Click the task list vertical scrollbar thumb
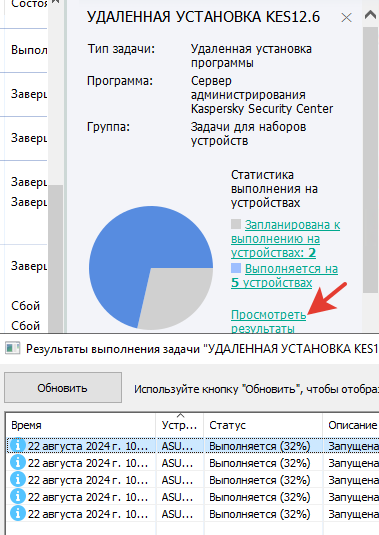Viewport: 379px width, 535px height. click(56, 259)
